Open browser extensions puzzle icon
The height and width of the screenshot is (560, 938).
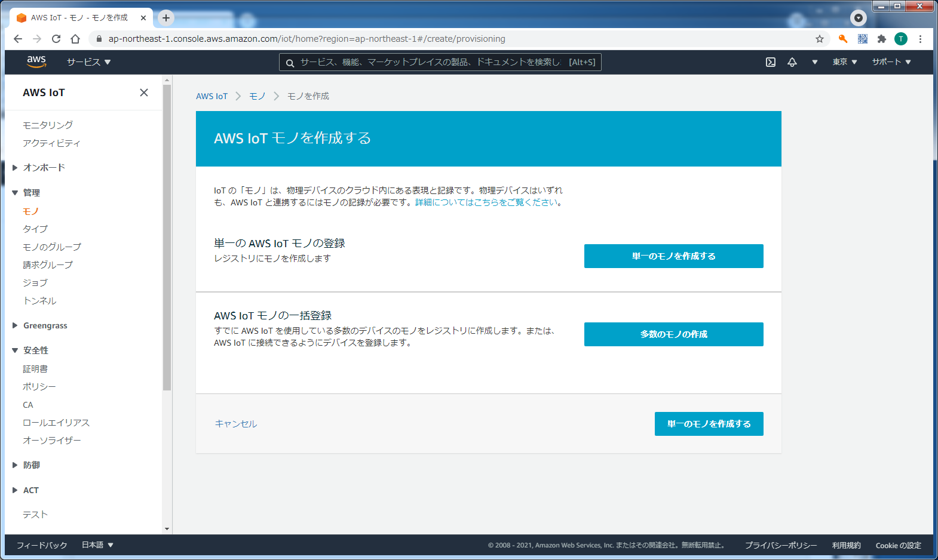pyautogui.click(x=882, y=39)
